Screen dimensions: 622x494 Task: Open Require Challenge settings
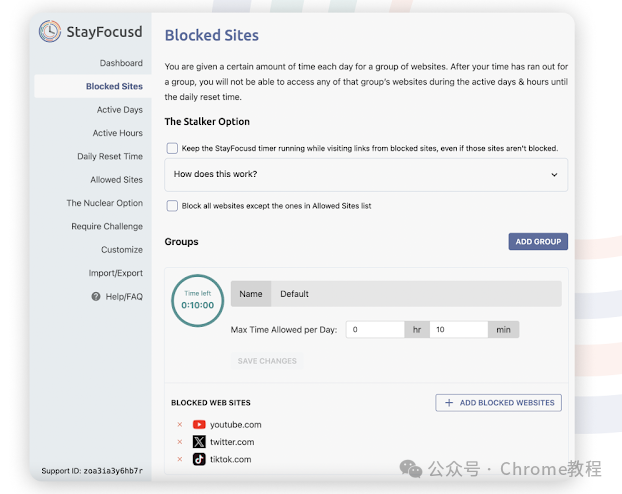click(107, 226)
